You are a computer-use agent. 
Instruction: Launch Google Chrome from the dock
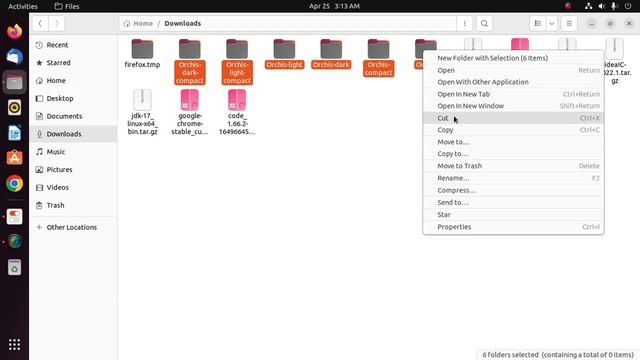(x=14, y=183)
